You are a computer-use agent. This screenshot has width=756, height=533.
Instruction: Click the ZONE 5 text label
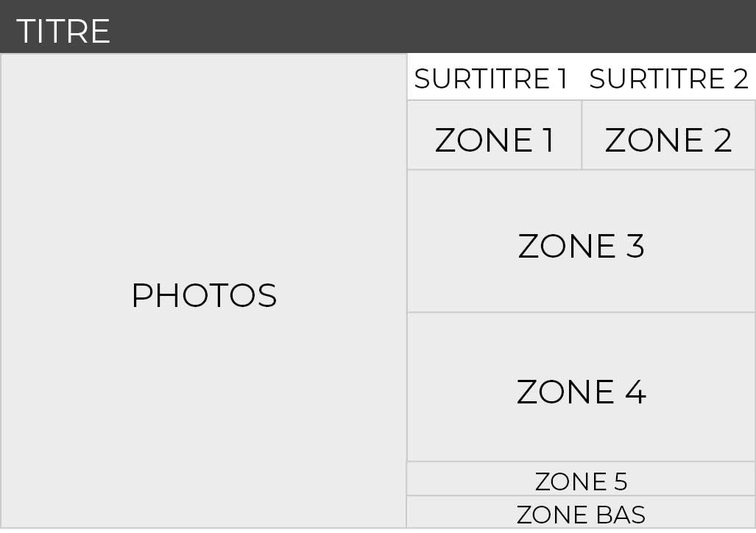[x=581, y=481]
